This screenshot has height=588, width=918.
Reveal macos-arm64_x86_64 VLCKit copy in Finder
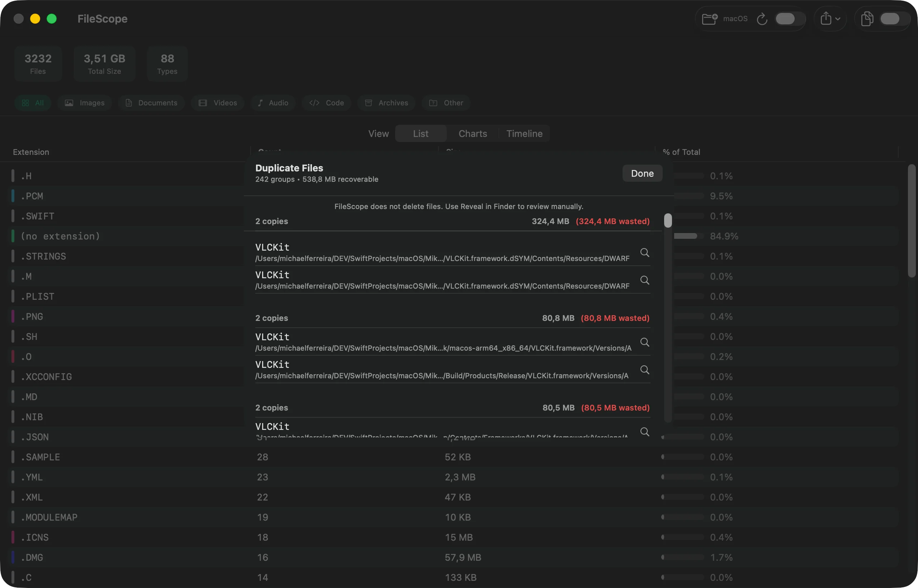(x=645, y=342)
